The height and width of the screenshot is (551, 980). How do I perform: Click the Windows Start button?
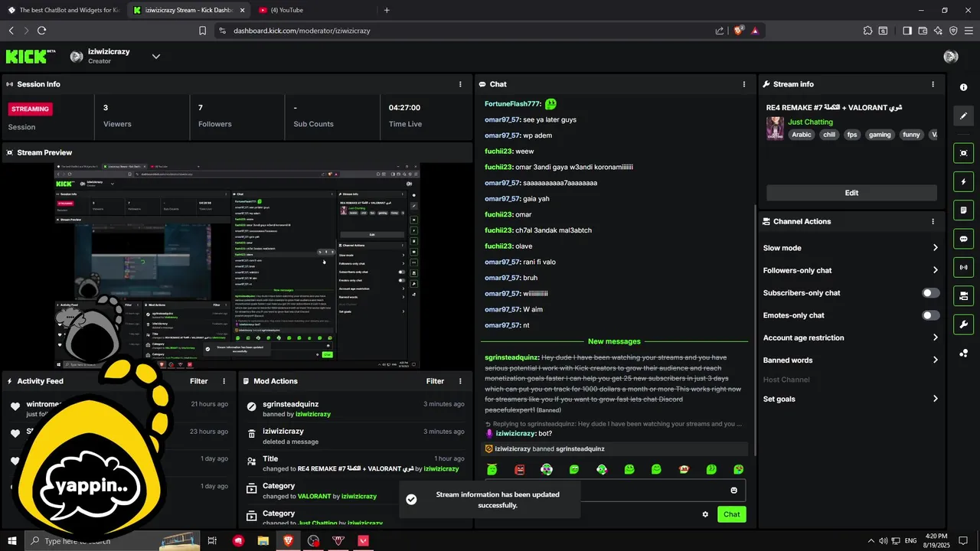click(13, 541)
